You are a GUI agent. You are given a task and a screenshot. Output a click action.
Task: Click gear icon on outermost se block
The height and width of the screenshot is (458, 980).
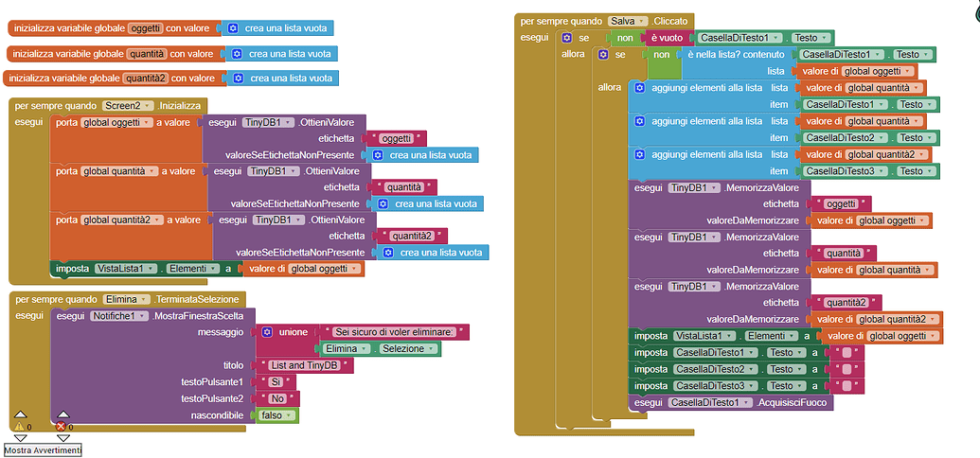click(x=567, y=38)
